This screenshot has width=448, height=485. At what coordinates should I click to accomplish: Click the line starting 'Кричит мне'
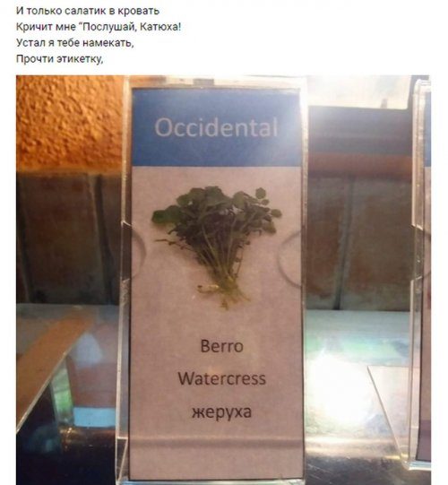[x=99, y=27]
